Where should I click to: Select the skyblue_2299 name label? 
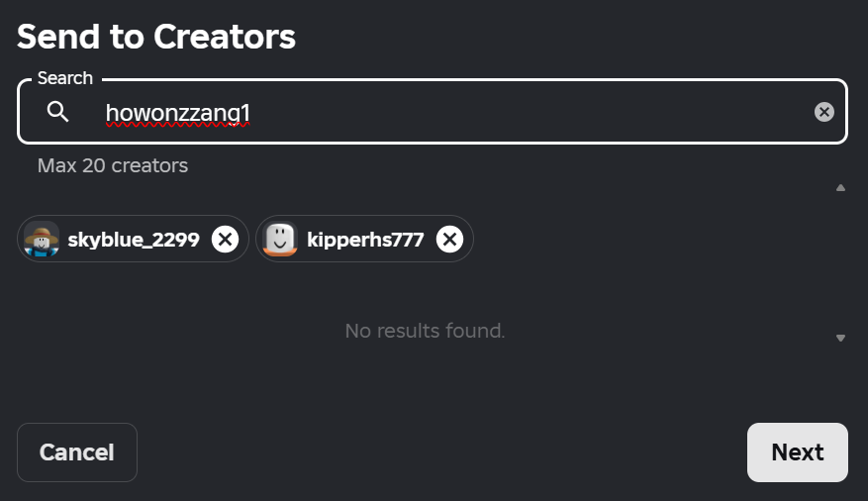(x=134, y=240)
